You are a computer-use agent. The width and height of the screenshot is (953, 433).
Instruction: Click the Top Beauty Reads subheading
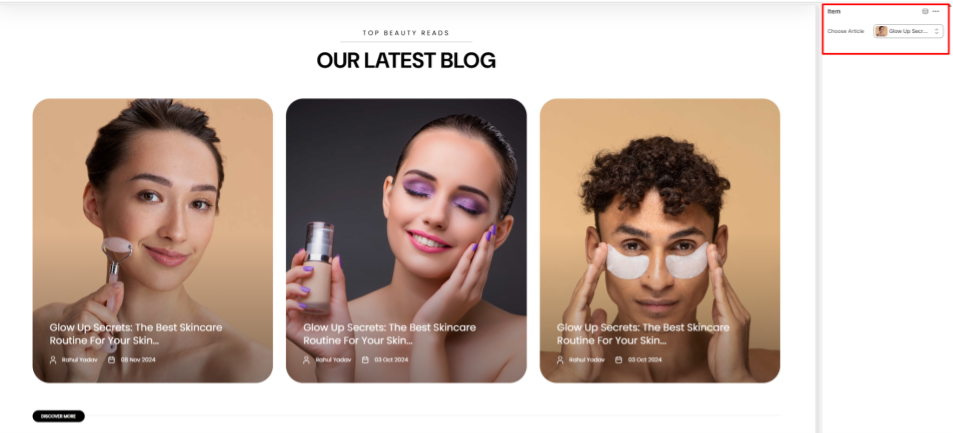tap(406, 33)
